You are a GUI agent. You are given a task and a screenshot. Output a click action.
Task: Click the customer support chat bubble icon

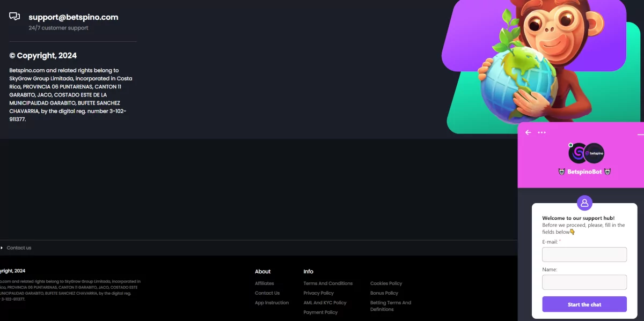click(14, 17)
